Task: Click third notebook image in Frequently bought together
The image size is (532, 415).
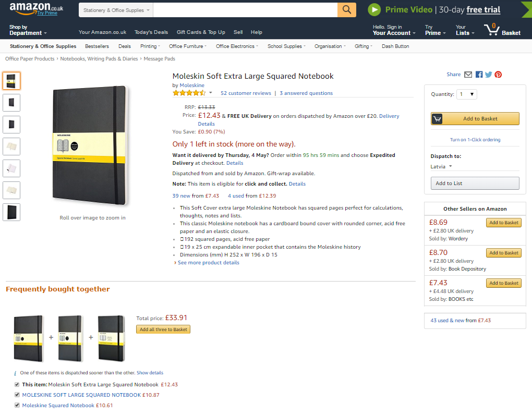Action: (112, 338)
